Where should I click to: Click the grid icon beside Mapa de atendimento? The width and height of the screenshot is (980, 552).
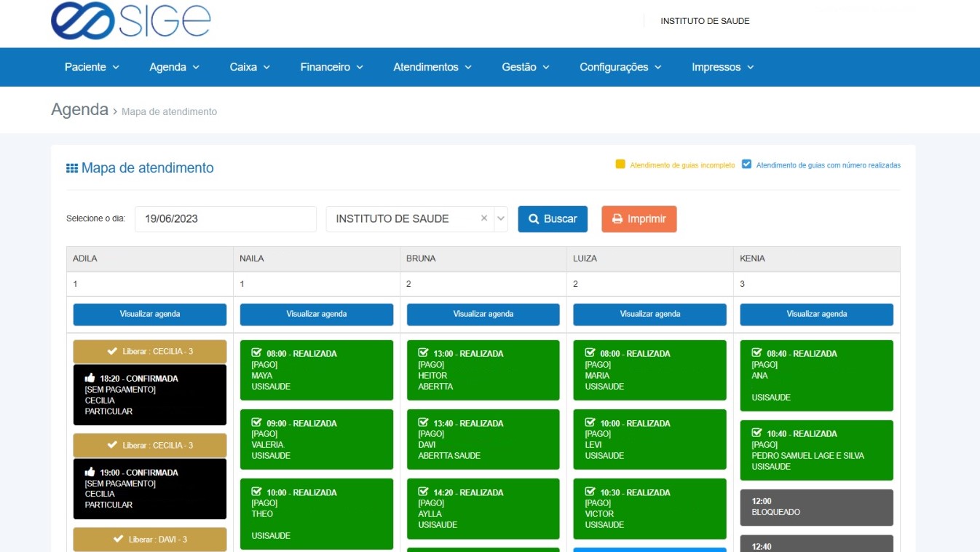72,168
